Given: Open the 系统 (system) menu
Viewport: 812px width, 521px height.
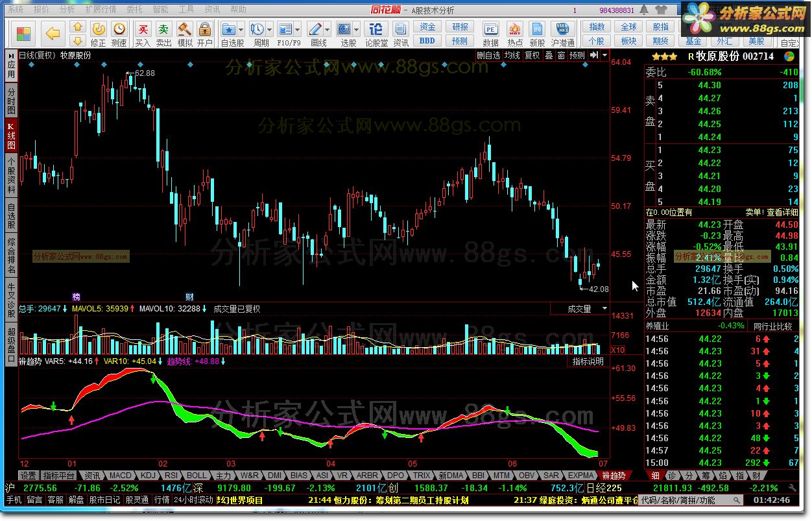Looking at the screenshot, I should [16, 10].
